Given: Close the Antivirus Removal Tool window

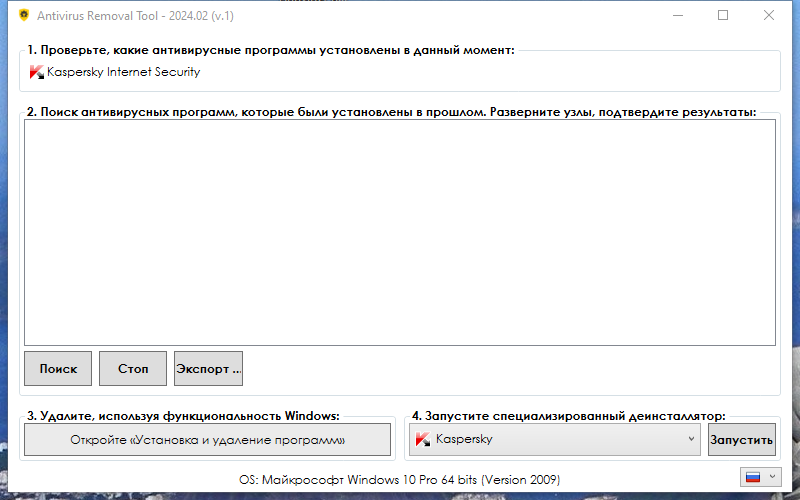Looking at the screenshot, I should click(x=769, y=15).
